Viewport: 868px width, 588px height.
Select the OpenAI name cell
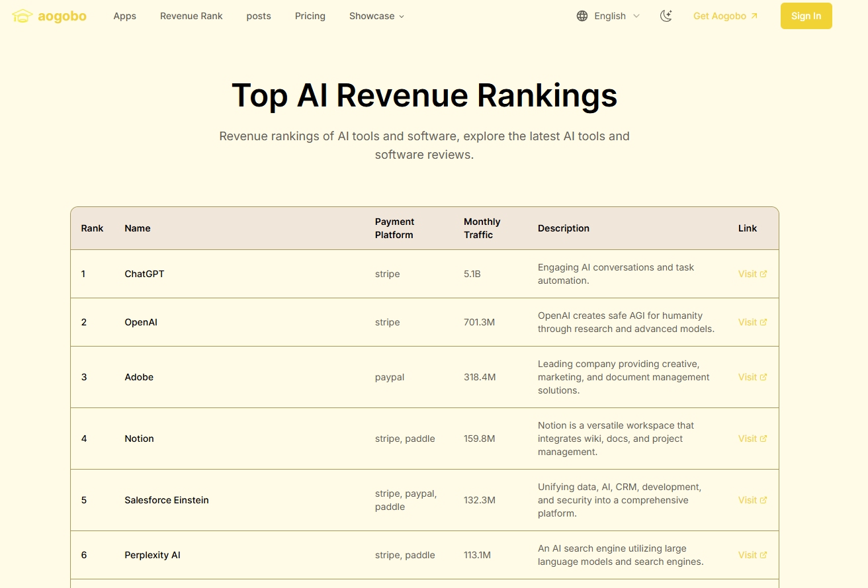pos(141,322)
